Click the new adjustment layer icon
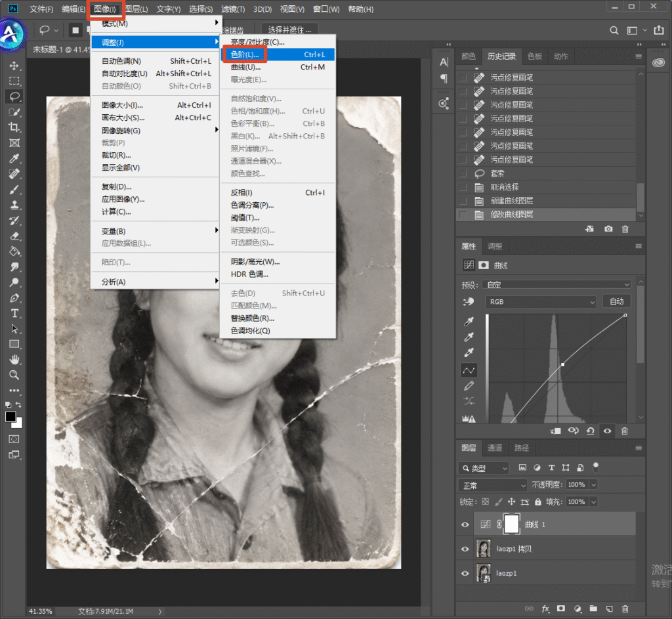 pyautogui.click(x=577, y=608)
